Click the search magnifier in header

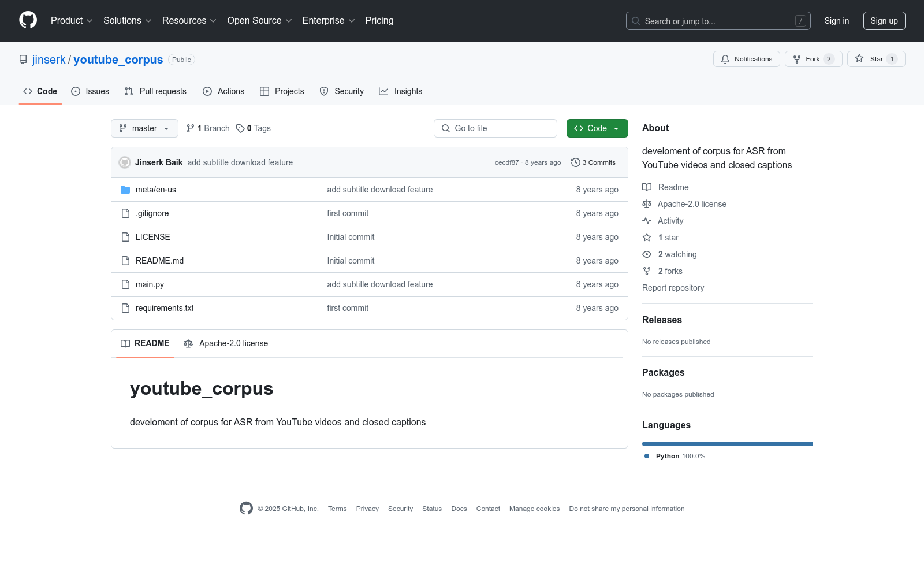coord(636,21)
